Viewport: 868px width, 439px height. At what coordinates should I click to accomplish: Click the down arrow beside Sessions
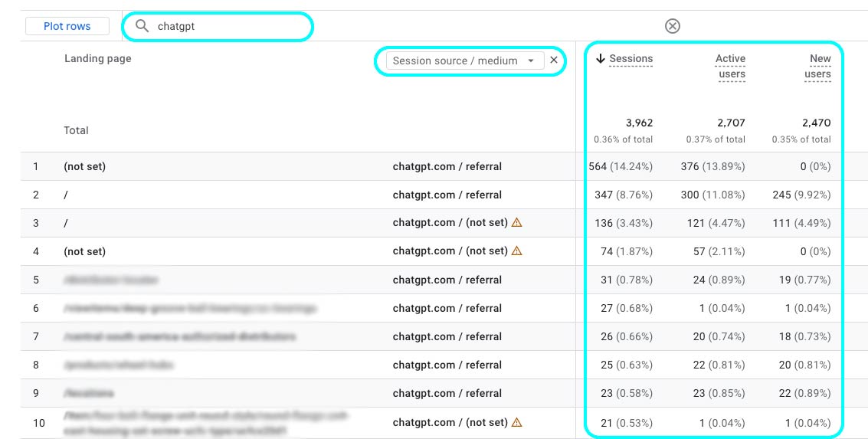[x=601, y=59]
